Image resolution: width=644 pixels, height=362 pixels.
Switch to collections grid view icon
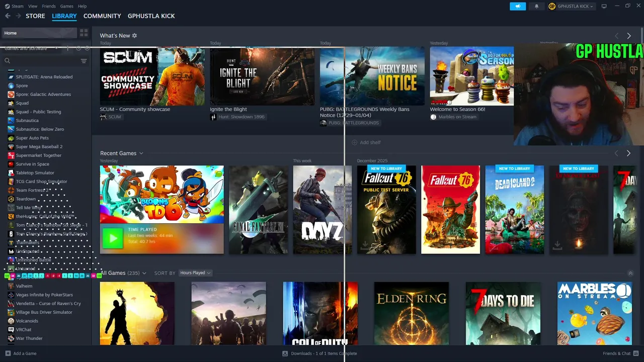coord(84,33)
